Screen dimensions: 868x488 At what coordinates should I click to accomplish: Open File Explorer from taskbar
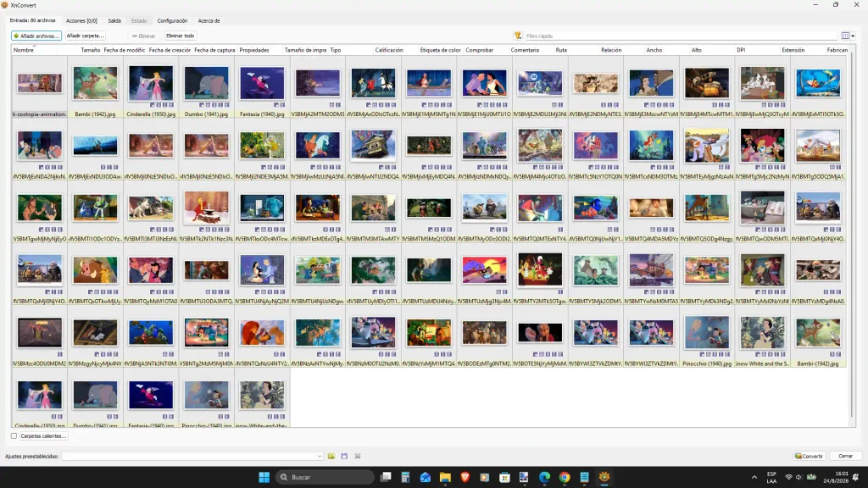(x=445, y=477)
